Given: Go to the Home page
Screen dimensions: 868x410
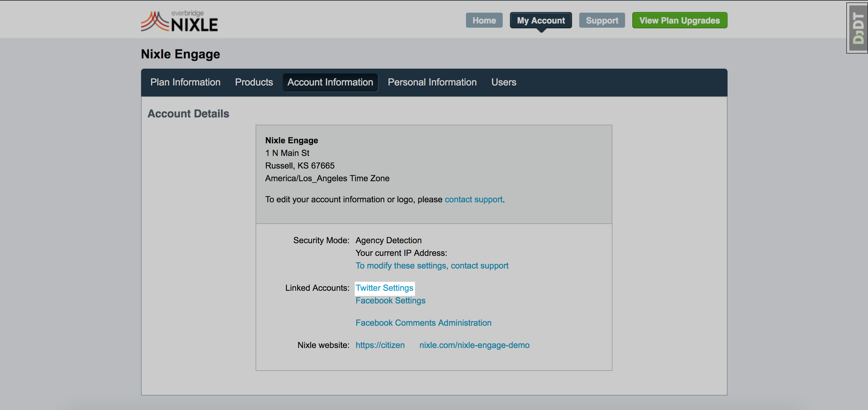Looking at the screenshot, I should [x=484, y=20].
